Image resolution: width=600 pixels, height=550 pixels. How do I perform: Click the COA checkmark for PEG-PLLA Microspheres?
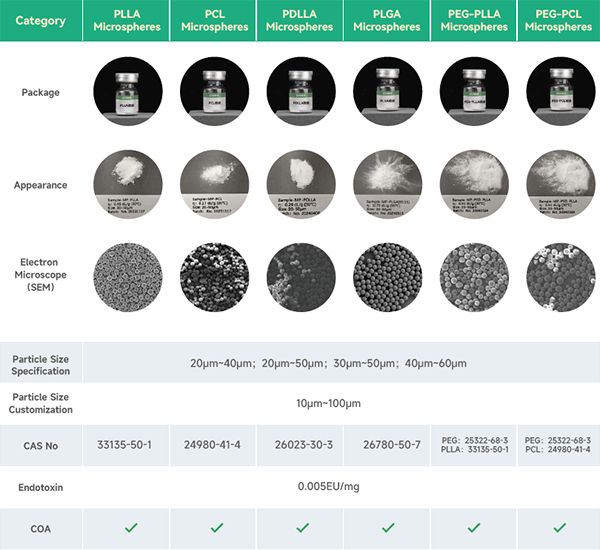click(x=472, y=527)
